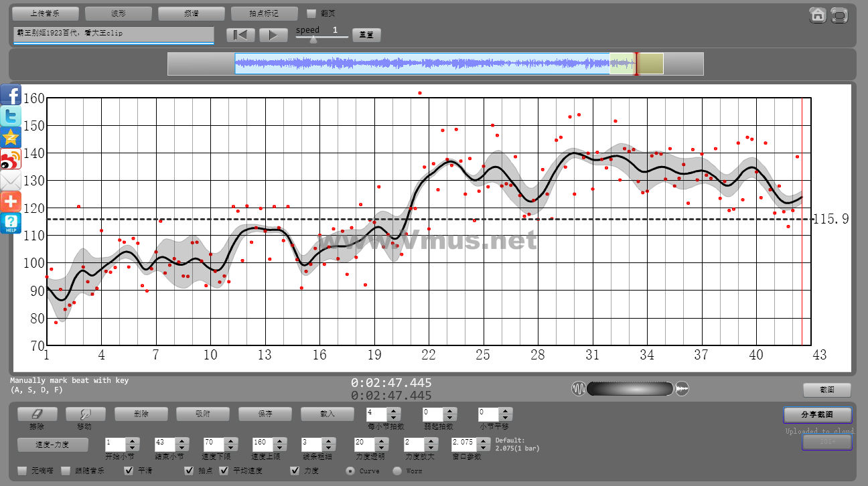Adjust the speed slider handle
This screenshot has width=868, height=486.
coord(313,39)
